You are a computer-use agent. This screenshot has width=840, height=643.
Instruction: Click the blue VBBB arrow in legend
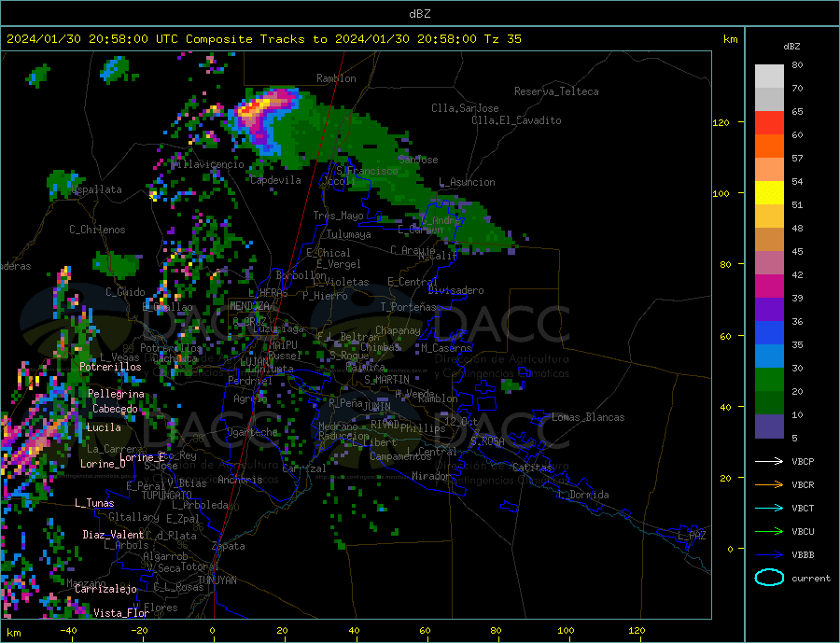click(x=770, y=554)
